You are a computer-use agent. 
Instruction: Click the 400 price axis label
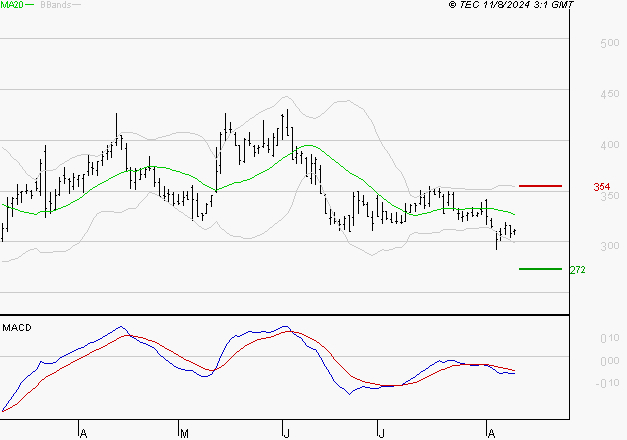(x=610, y=145)
